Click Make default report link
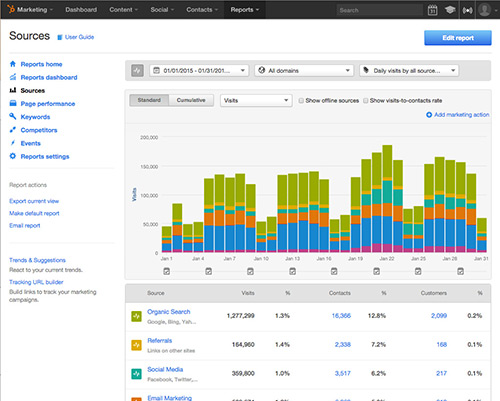The height and width of the screenshot is (401, 500). click(34, 213)
